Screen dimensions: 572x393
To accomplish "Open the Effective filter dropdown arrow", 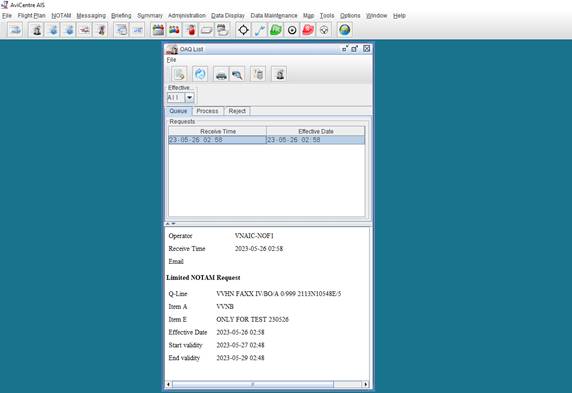I will pyautogui.click(x=189, y=98).
